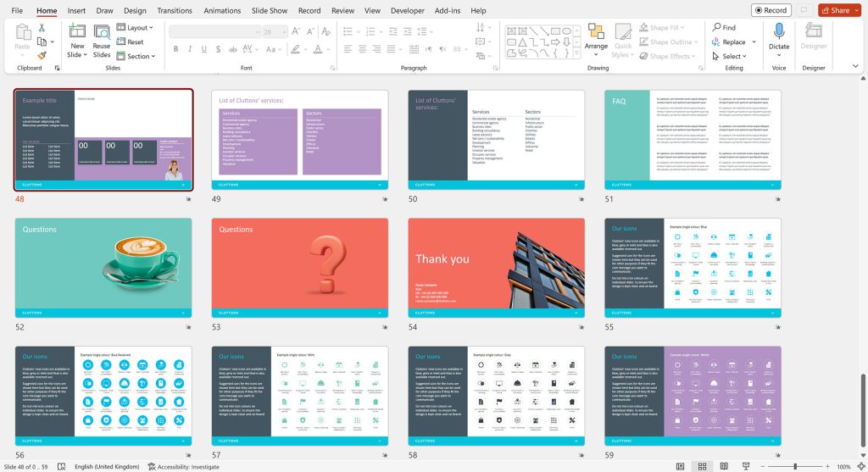868x472 pixels.
Task: Click the Replace icon in Editing group
Action: 715,42
